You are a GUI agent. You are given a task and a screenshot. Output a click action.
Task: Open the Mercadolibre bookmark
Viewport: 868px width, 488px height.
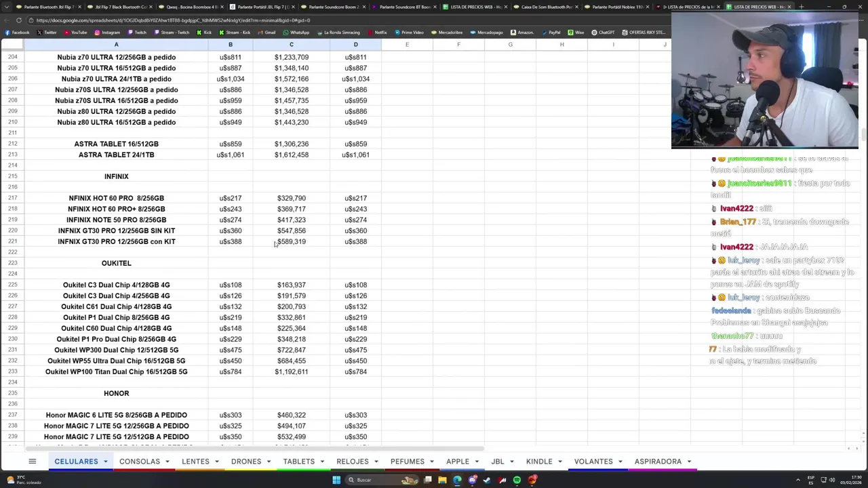446,33
